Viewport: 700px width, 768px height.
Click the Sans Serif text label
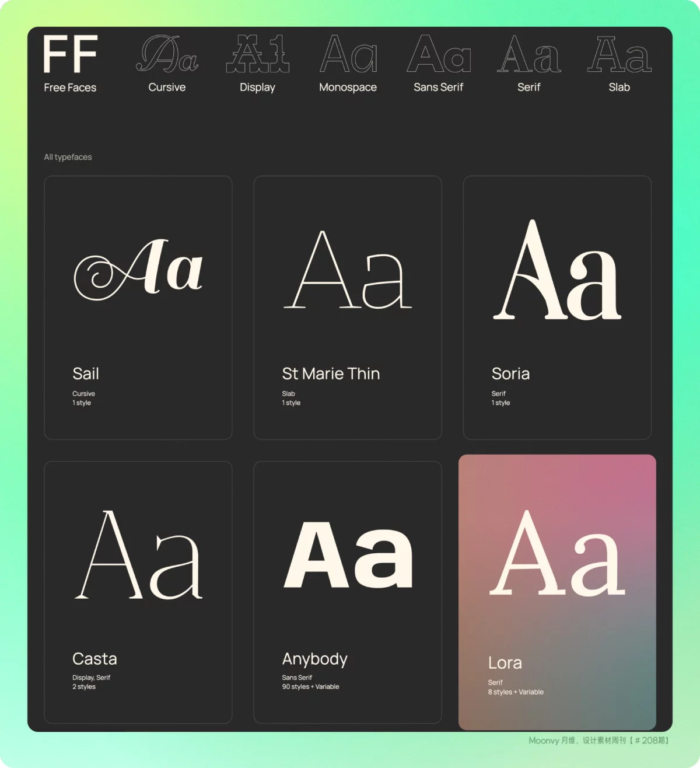tap(438, 88)
